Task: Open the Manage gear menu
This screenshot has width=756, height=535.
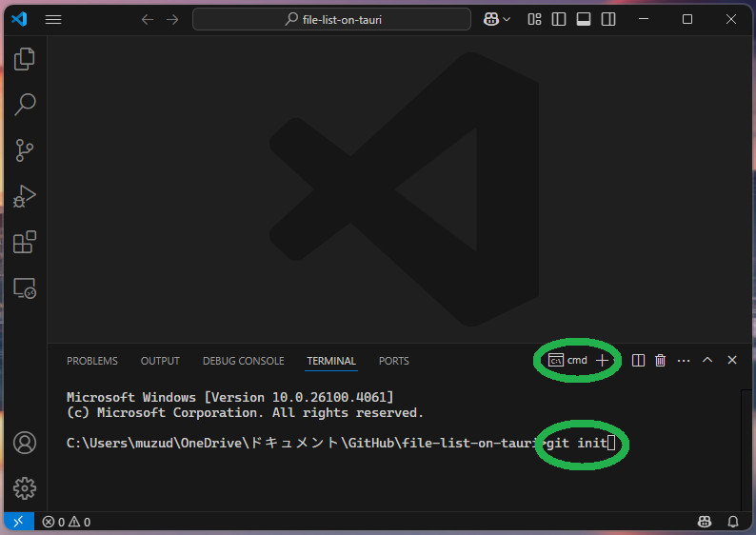Action: point(24,488)
